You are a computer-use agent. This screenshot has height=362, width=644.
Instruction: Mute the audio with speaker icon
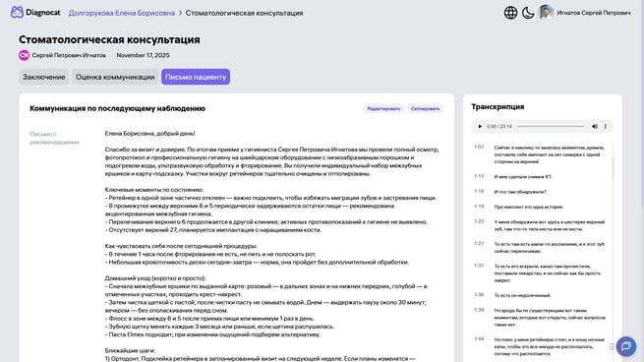click(x=594, y=127)
